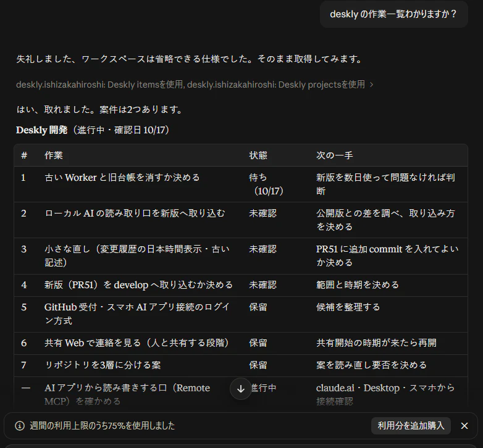Image resolution: width=483 pixels, height=448 pixels.
Task: Click the '未確認' status in row 4
Action: coord(262,285)
